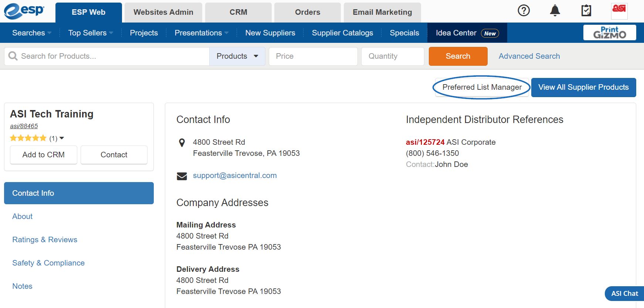This screenshot has height=308, width=644.
Task: Click the five-star rating icons
Action: [x=28, y=138]
